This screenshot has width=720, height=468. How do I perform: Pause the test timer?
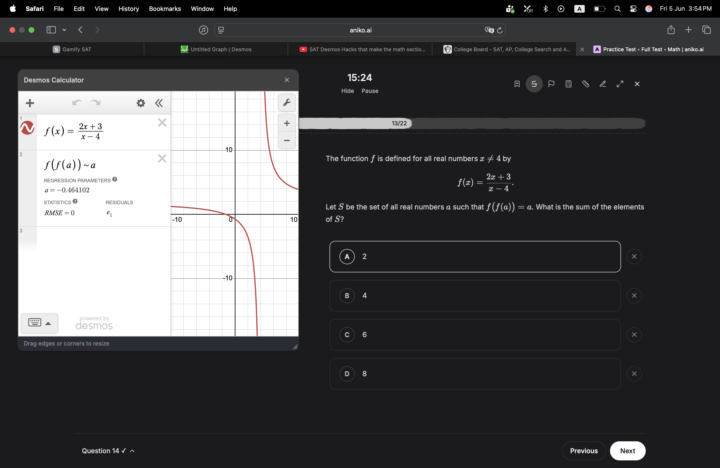pos(370,91)
